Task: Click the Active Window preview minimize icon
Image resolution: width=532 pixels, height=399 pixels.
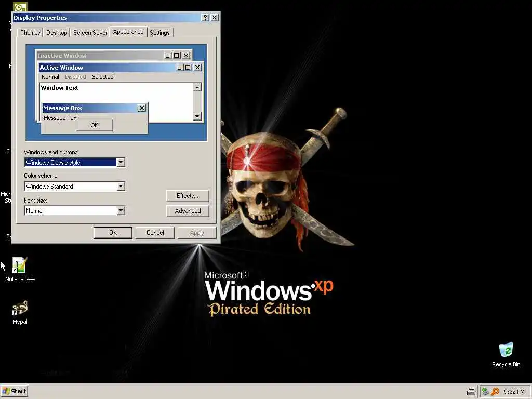Action: [x=179, y=68]
